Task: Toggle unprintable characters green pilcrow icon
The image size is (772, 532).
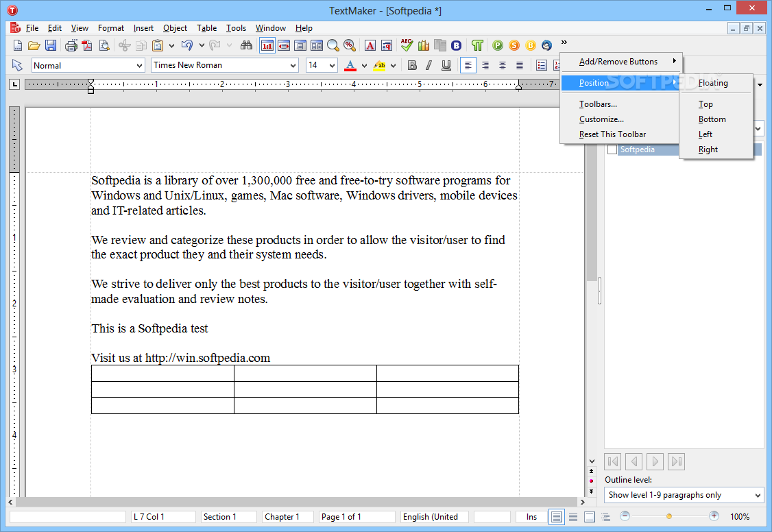Action: [x=477, y=46]
